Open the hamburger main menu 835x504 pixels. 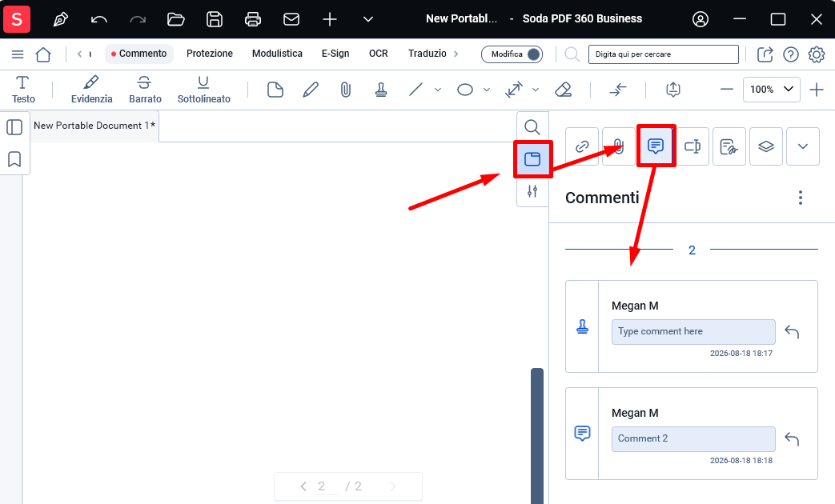click(18, 54)
